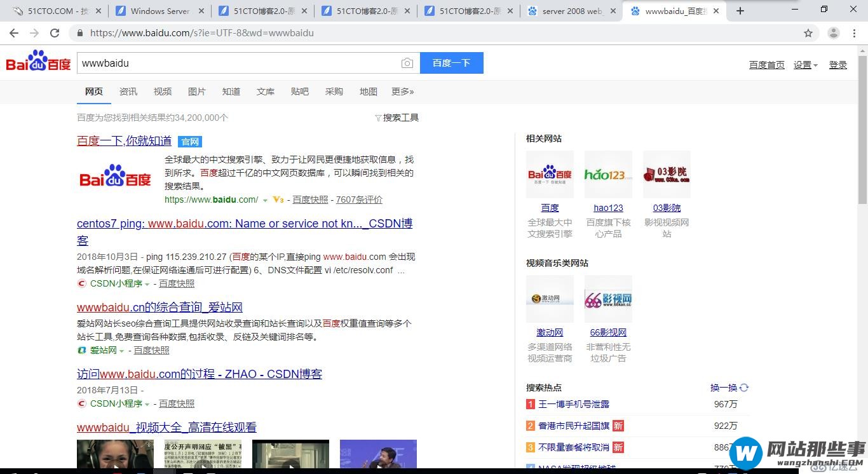
Task: Reload the page with the refresh icon
Action: pos(55,33)
